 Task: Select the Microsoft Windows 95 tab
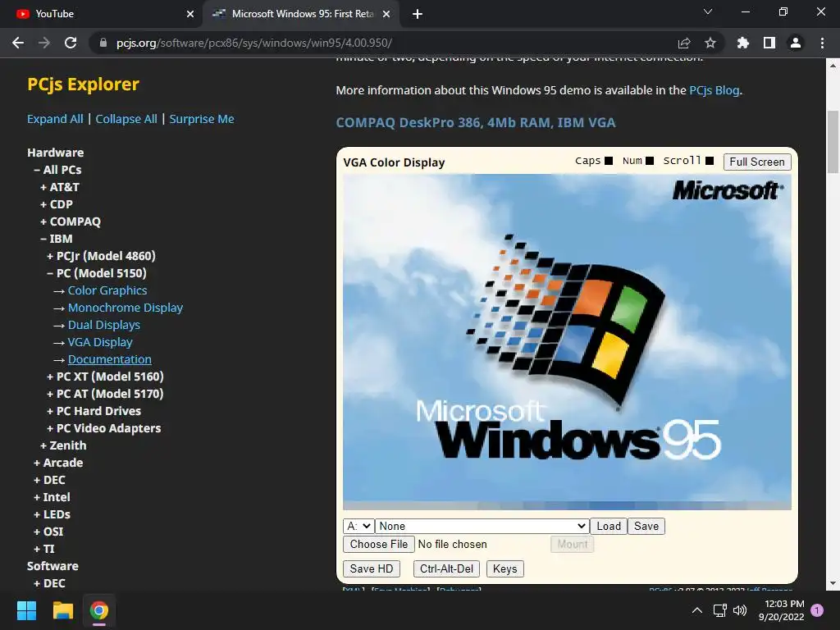pyautogui.click(x=301, y=14)
